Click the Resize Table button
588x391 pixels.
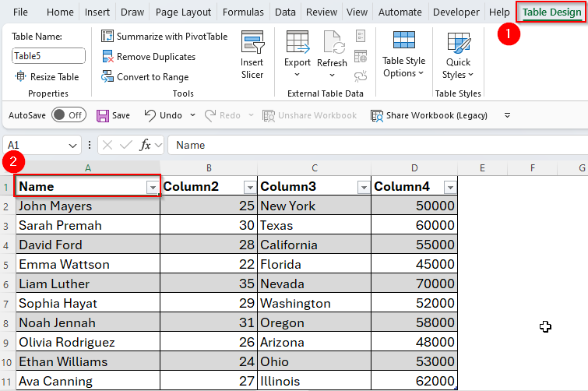[x=48, y=77]
